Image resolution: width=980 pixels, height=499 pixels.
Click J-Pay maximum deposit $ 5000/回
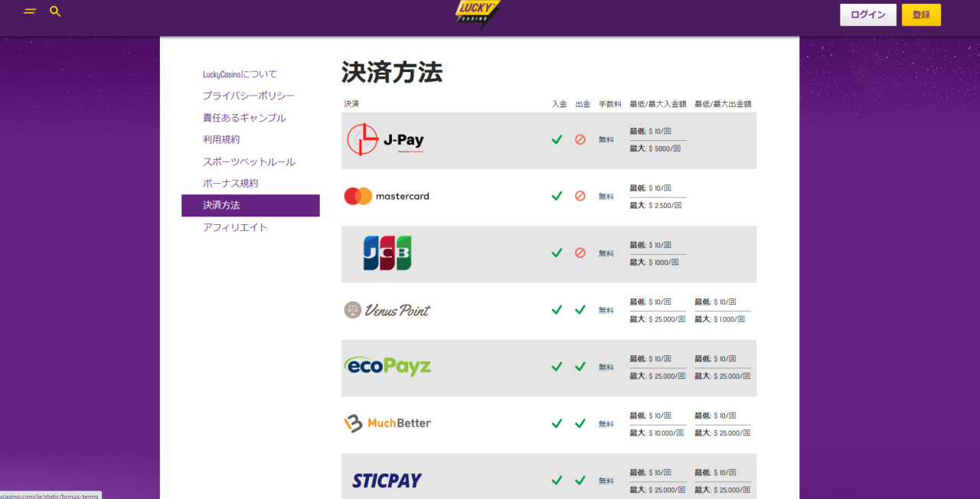tap(655, 148)
